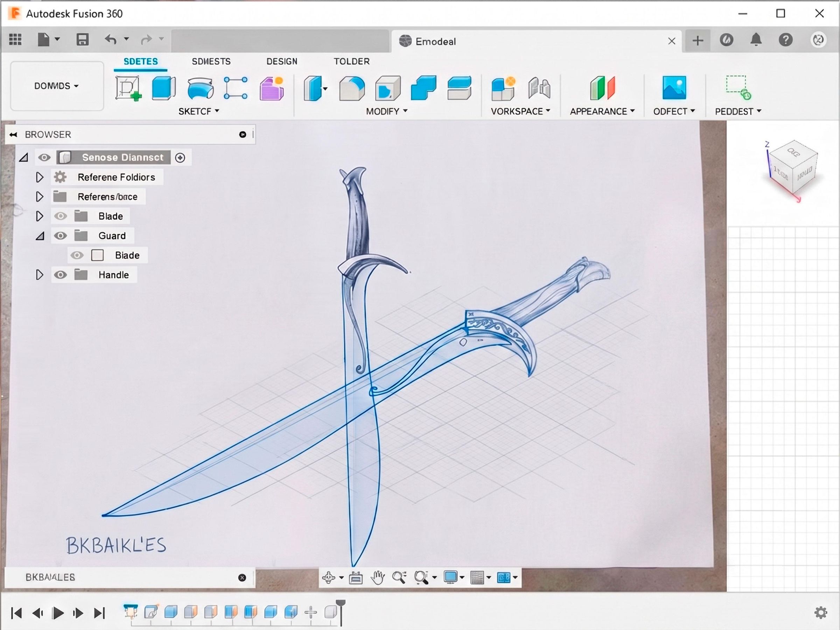Click the Browser panel options dot

243,134
